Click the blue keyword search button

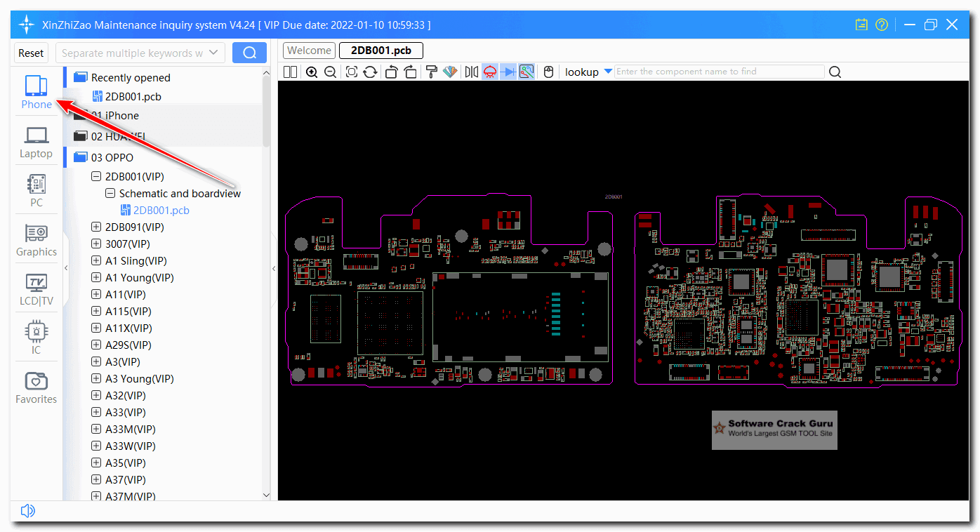point(249,53)
